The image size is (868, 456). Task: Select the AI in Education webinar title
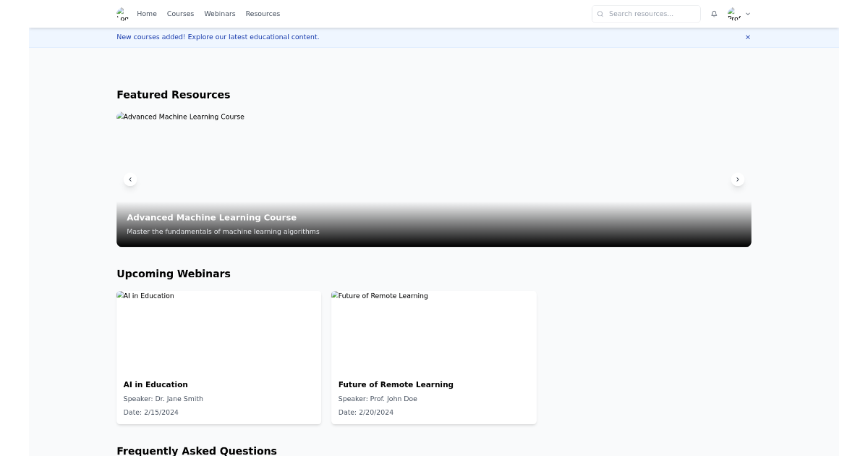pos(156,385)
